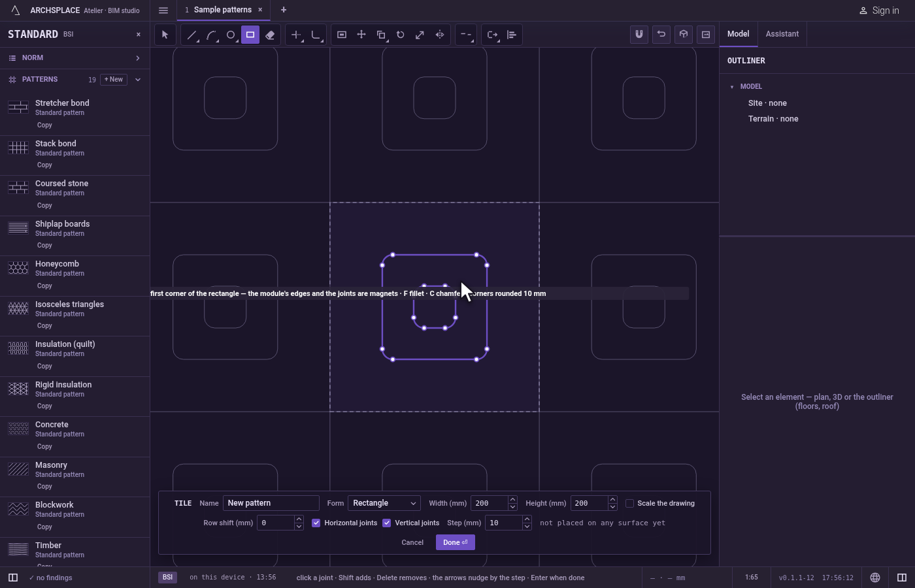The width and height of the screenshot is (915, 588).
Task: Select the Line drawing tool
Action: [191, 35]
